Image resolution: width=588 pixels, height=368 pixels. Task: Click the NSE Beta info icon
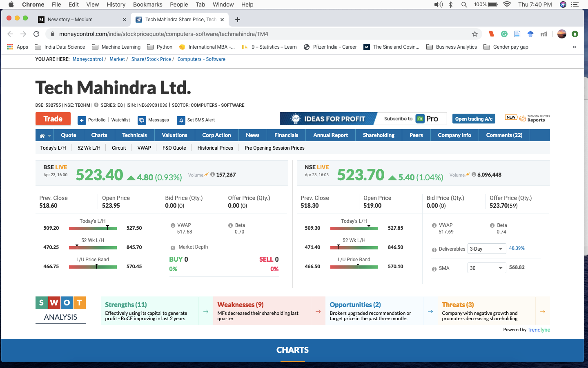492,226
